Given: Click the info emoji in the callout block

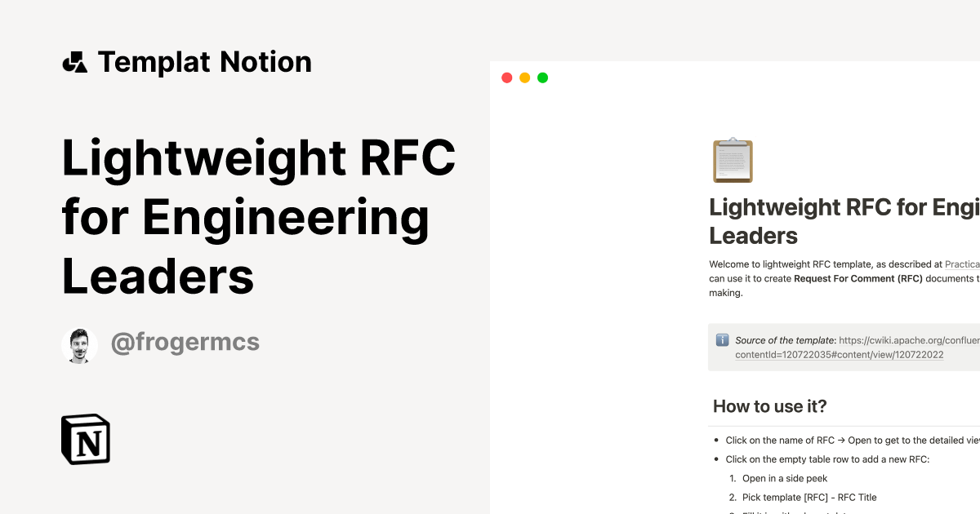Looking at the screenshot, I should click(723, 340).
